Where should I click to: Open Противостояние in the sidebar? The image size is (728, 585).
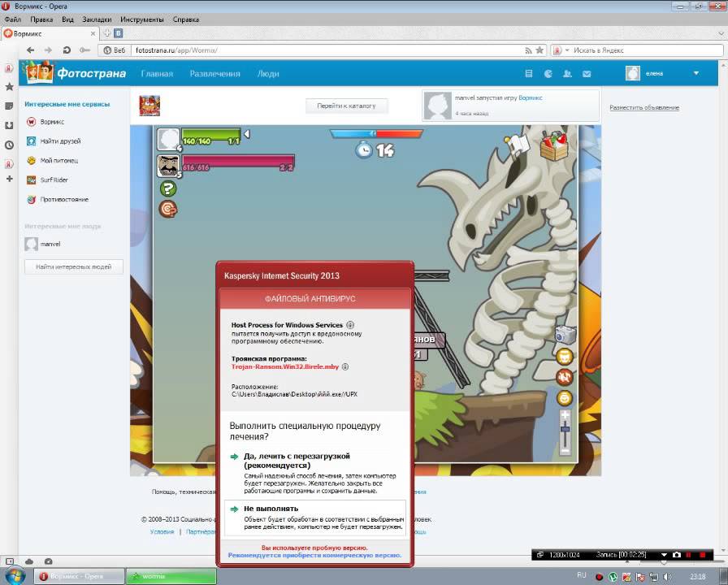[58, 199]
